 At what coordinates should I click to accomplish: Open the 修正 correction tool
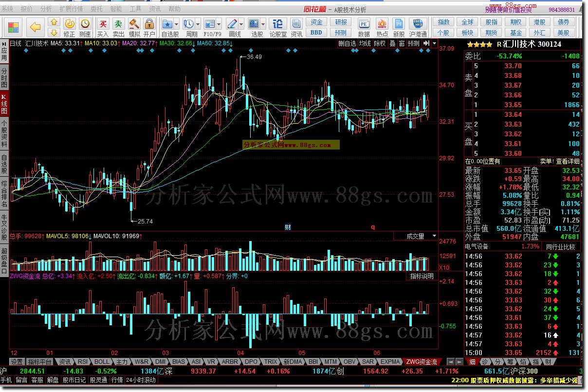coord(70,27)
